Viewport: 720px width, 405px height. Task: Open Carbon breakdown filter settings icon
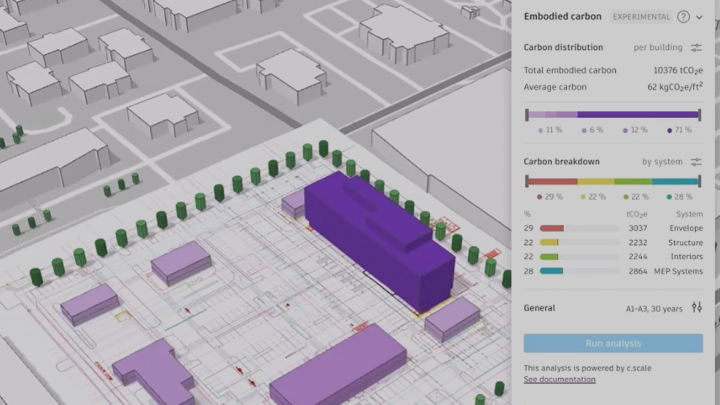pyautogui.click(x=697, y=161)
